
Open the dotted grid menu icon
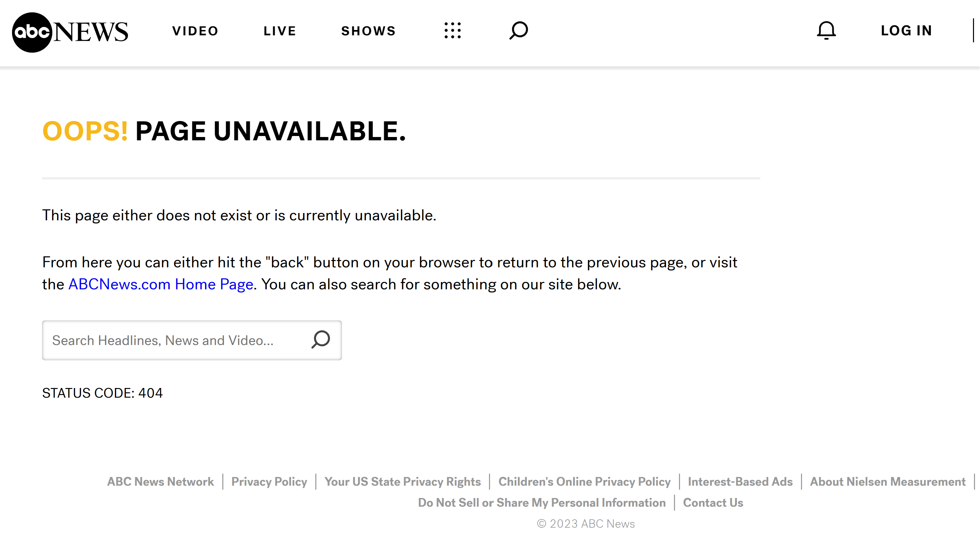pyautogui.click(x=452, y=30)
